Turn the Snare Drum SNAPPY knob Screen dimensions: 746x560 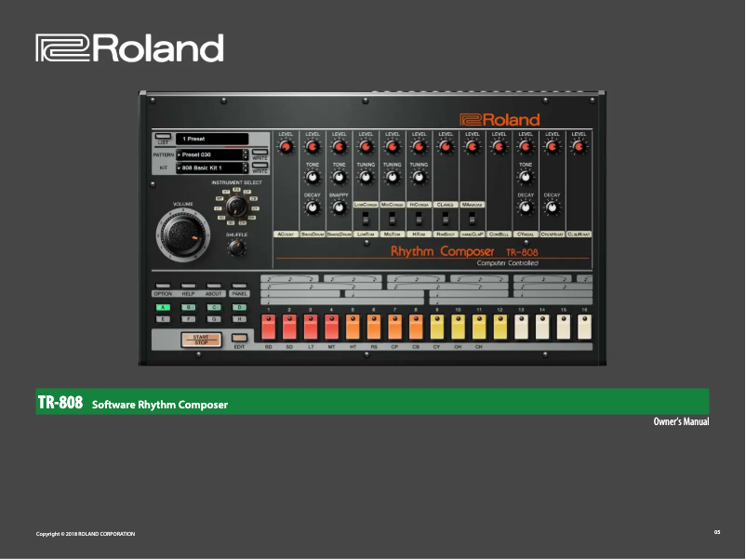point(339,207)
